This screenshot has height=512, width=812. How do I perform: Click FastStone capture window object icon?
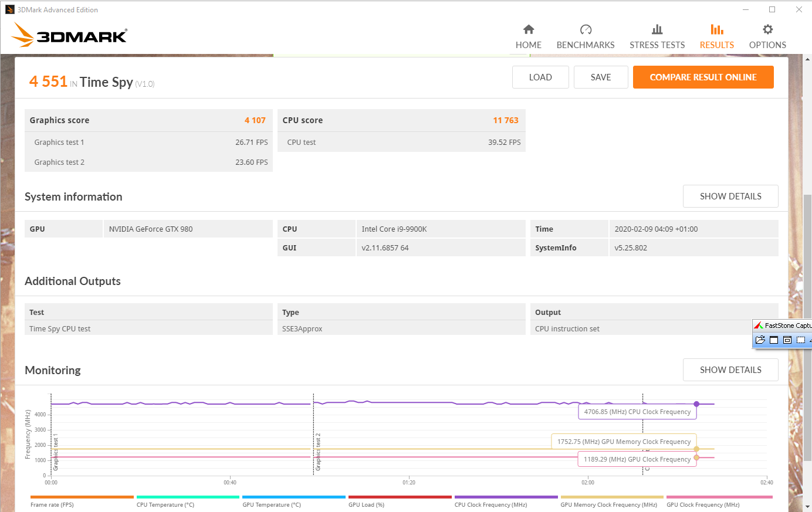click(787, 340)
